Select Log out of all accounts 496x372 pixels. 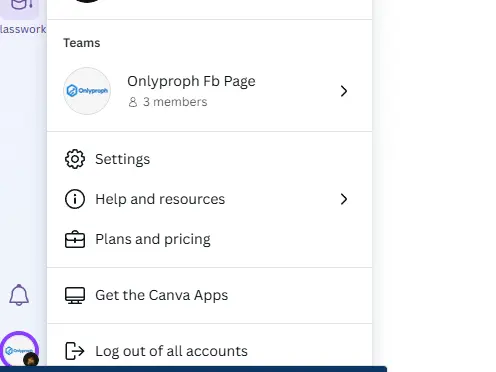coord(209,351)
